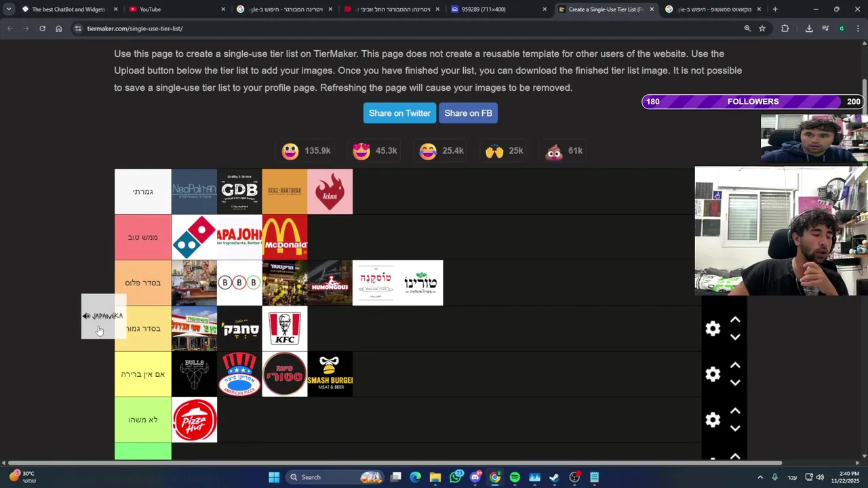This screenshot has width=868, height=488.
Task: Click the לא משהו tier label
Action: click(143, 420)
